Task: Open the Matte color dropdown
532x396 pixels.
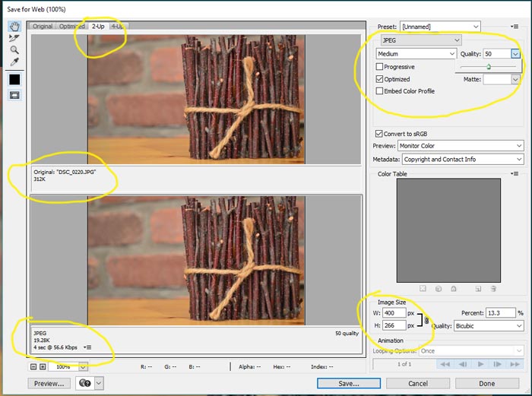Action: pos(515,79)
